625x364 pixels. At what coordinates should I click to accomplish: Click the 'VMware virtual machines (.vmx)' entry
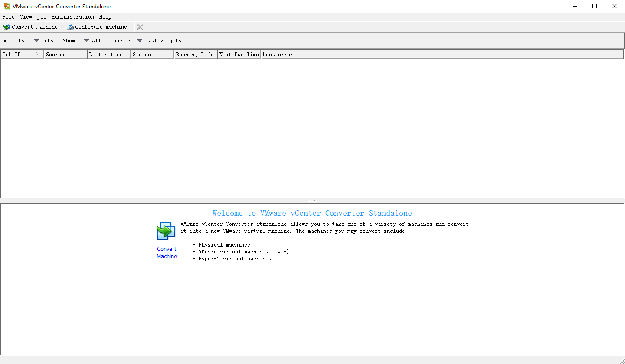click(244, 252)
